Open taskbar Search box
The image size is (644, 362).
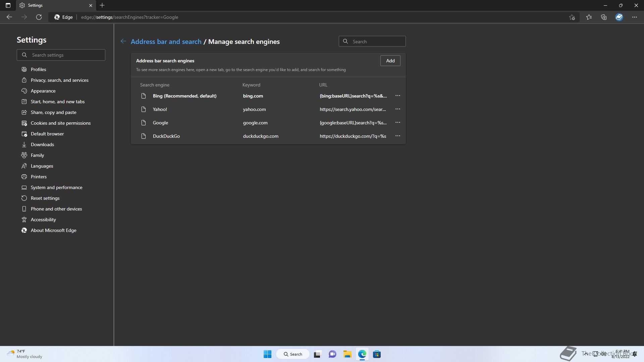[293, 354]
